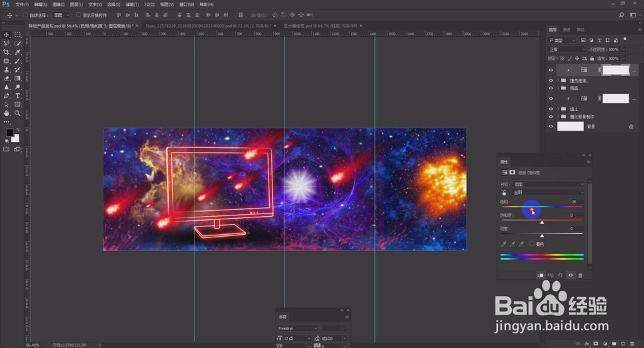Select the Horizontal Type tool
This screenshot has height=348, width=644.
[x=17, y=96]
